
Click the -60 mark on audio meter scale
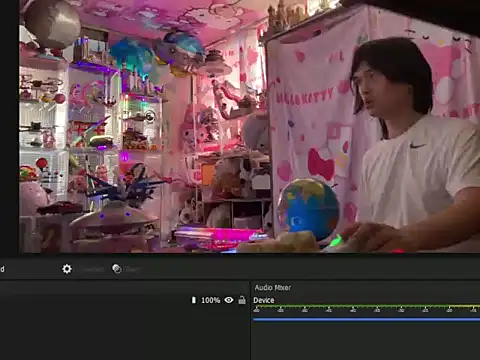tap(256, 310)
